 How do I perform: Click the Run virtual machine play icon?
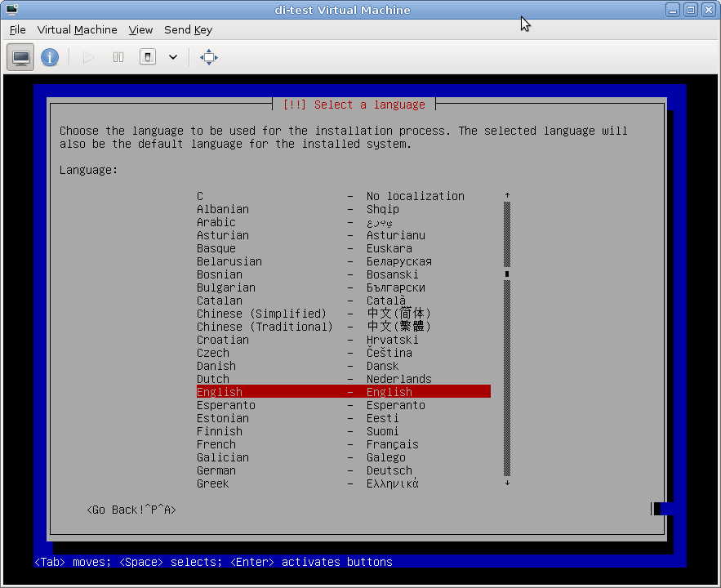click(x=88, y=57)
